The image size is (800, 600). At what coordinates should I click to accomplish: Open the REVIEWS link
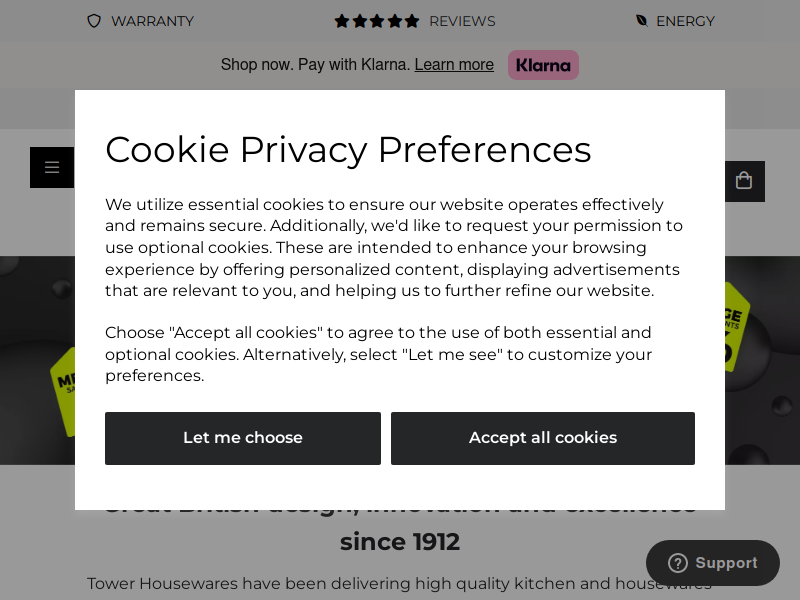(462, 21)
